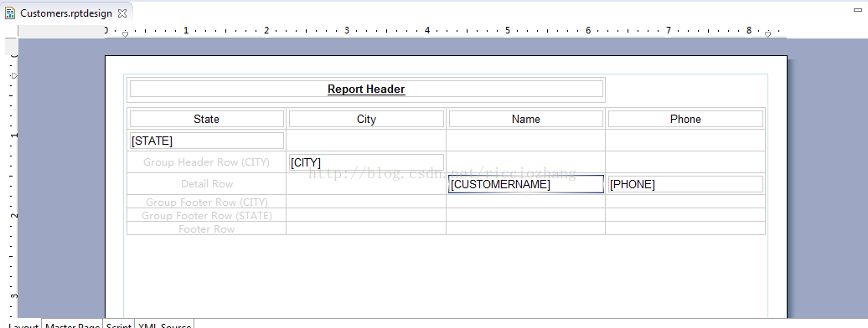This screenshot has width=868, height=328.
Task: Select the [CUSTOMERNAME] data element
Action: [x=526, y=184]
